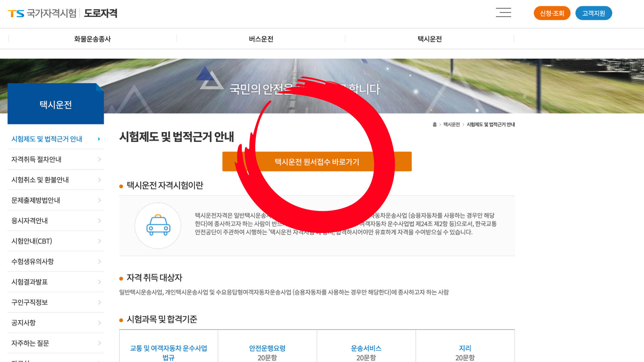Open 시험안내(CBT) in sidebar
Viewport: 644px width, 362px height.
coord(32,241)
